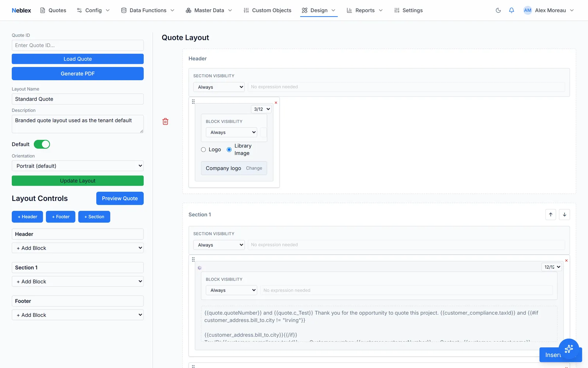
Task: Open notifications bell
Action: click(512, 10)
